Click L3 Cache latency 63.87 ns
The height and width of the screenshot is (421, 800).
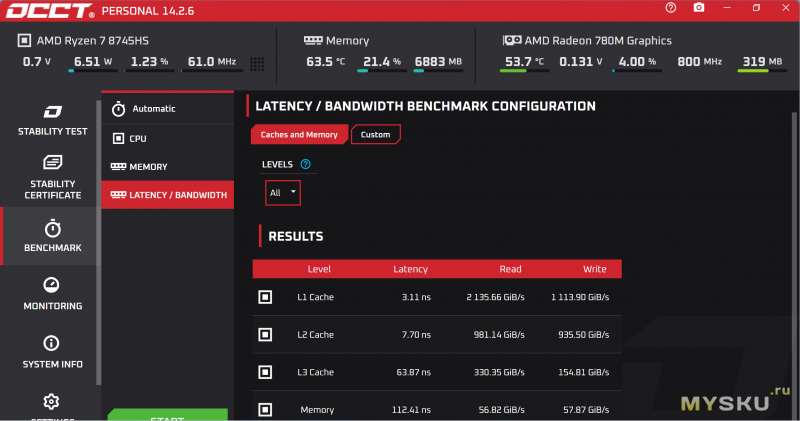pos(413,372)
